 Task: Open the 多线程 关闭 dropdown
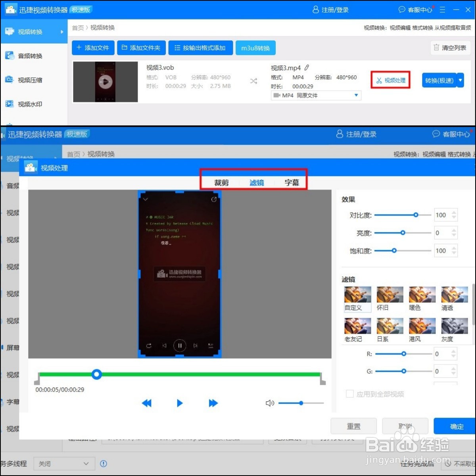pyautogui.click(x=64, y=463)
